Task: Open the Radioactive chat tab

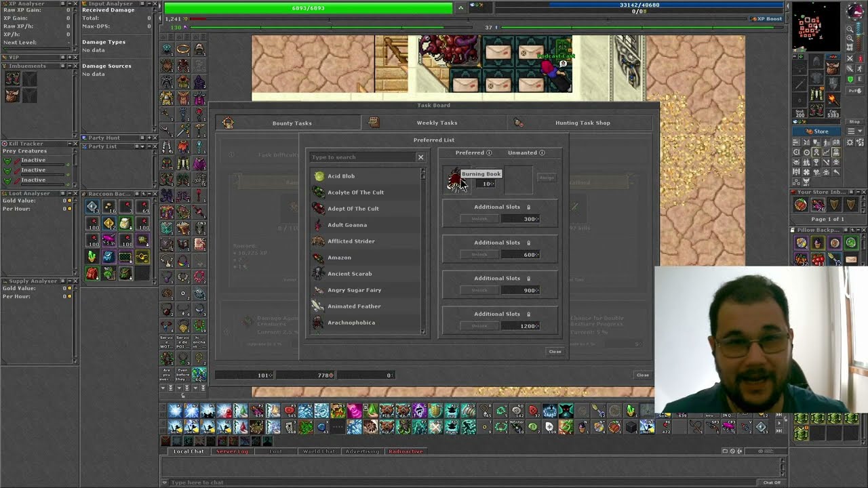Action: click(406, 451)
